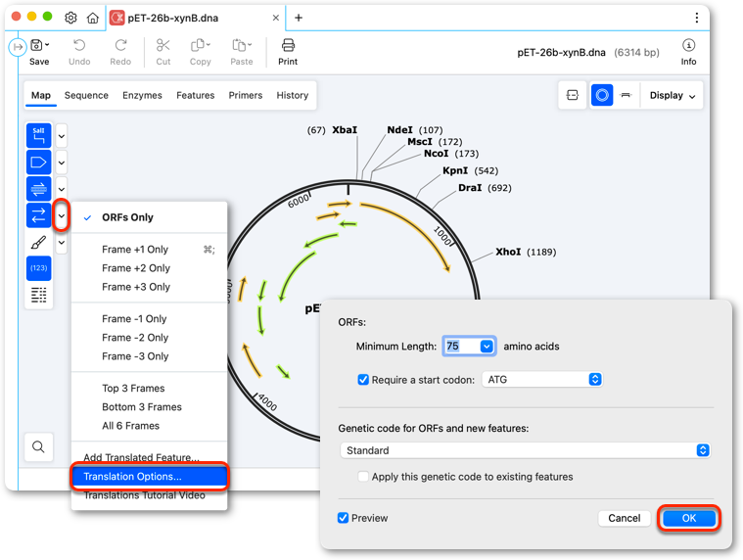Toggle the show enzymes SalI icon
743x560 pixels.
38,135
